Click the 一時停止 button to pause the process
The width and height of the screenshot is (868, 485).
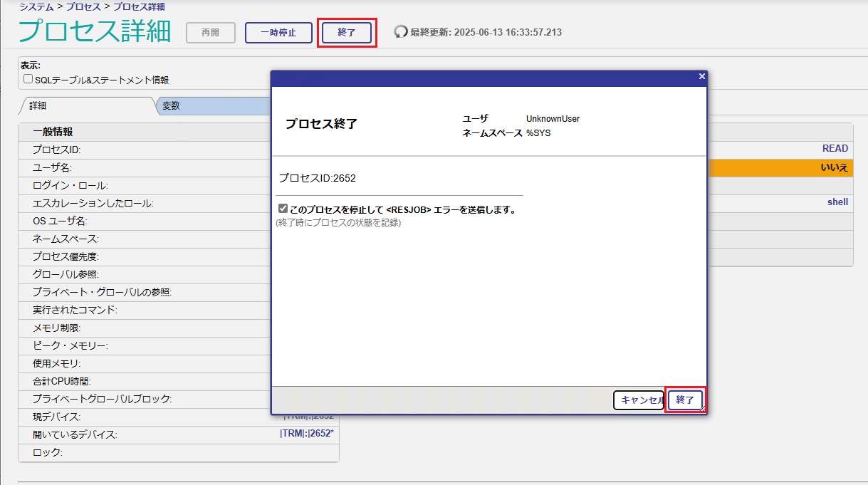coord(278,32)
